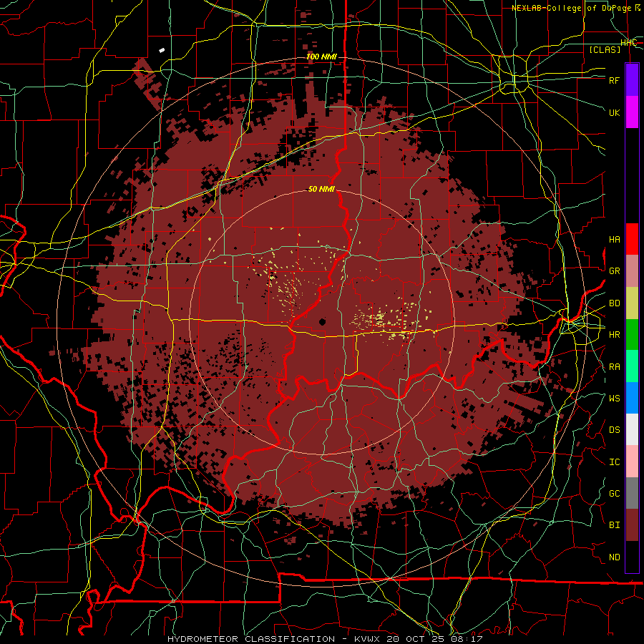The height and width of the screenshot is (644, 644).
Task: Click the RA legend label
Action: (614, 367)
